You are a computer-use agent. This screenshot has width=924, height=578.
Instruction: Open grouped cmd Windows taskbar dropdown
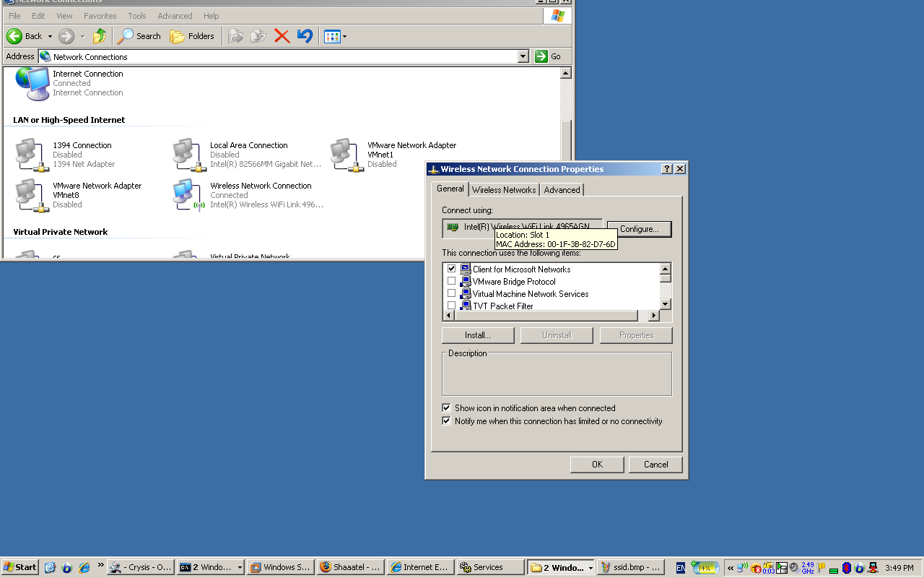240,568
